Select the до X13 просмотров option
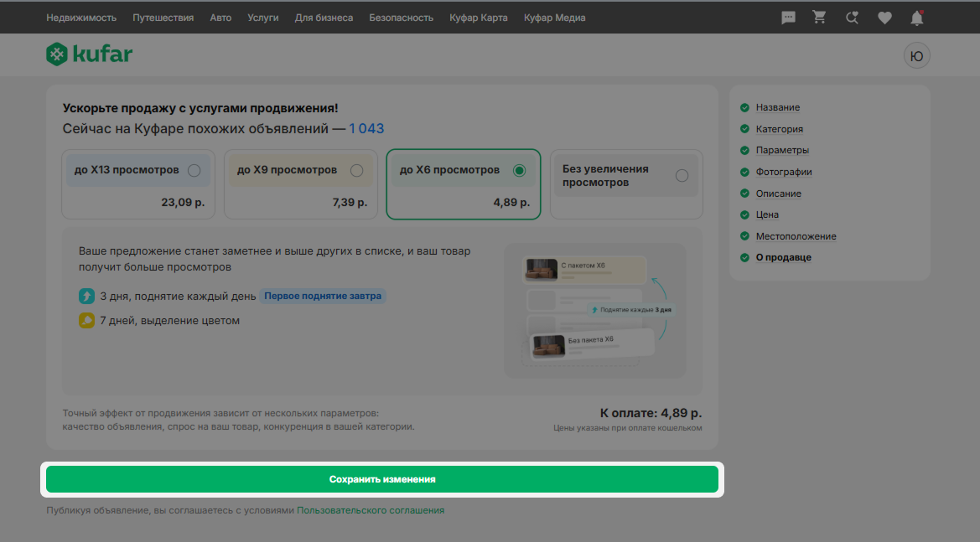The image size is (980, 542). coord(138,184)
